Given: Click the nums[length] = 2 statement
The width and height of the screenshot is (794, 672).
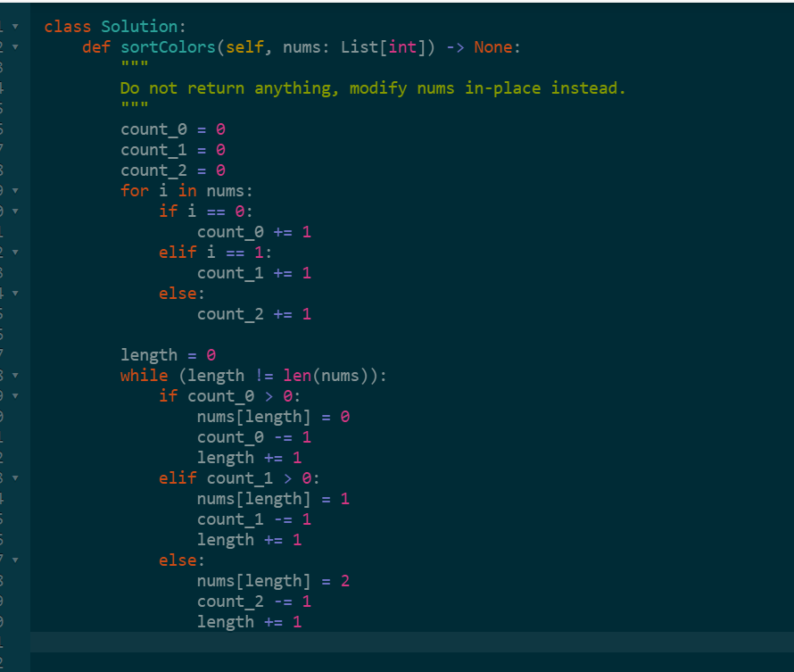Looking at the screenshot, I should [271, 580].
